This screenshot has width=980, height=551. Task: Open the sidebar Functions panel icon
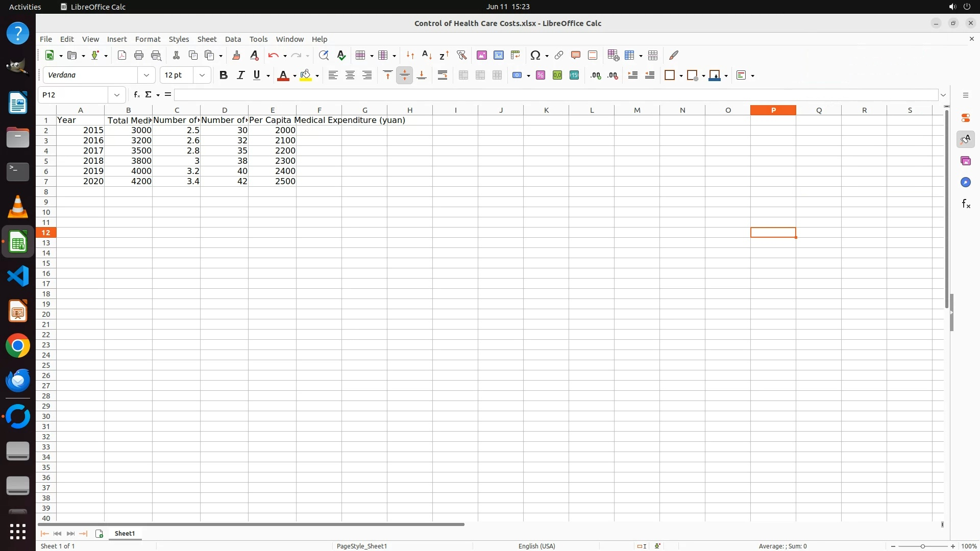coord(966,204)
